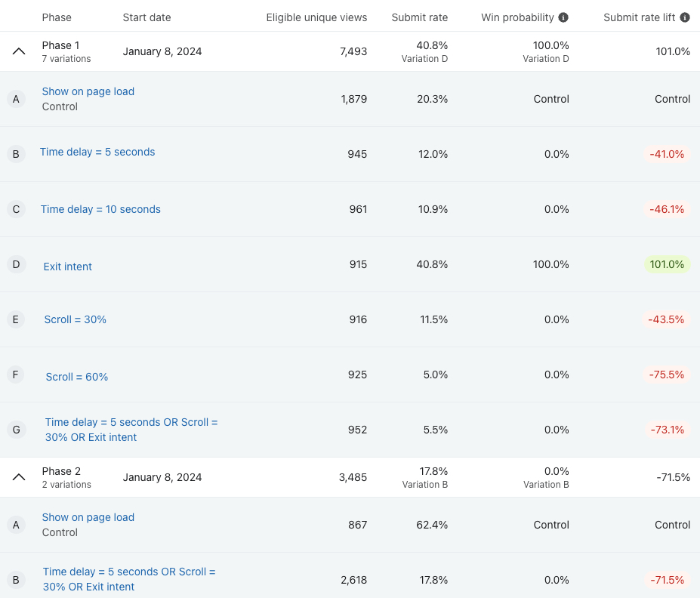Viewport: 700px width, 598px height.
Task: Click the Eligible unique views column header
Action: [316, 17]
